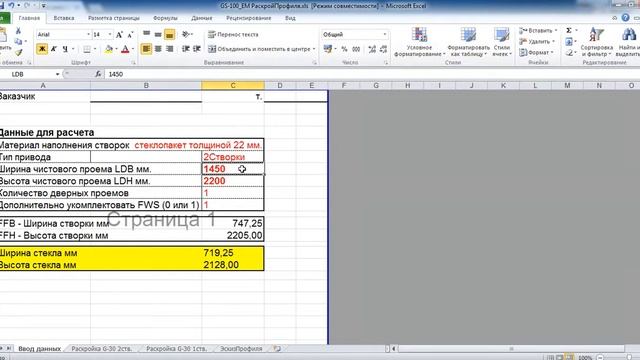Screen dimensions: 640x360
Task: Toggle Italic К formatting
Action: pos(53,49)
